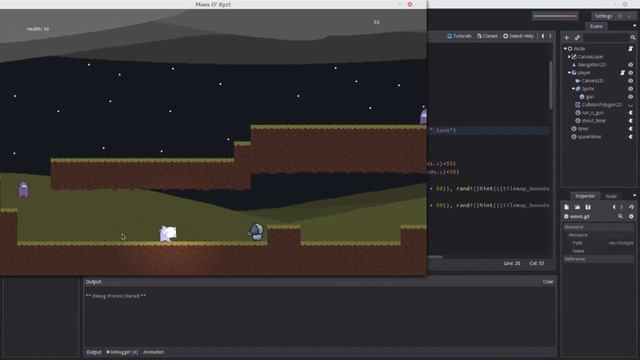This screenshot has height=360, width=640.
Task: Click the signal icon beside run_n_gun
Action: click(x=631, y=113)
